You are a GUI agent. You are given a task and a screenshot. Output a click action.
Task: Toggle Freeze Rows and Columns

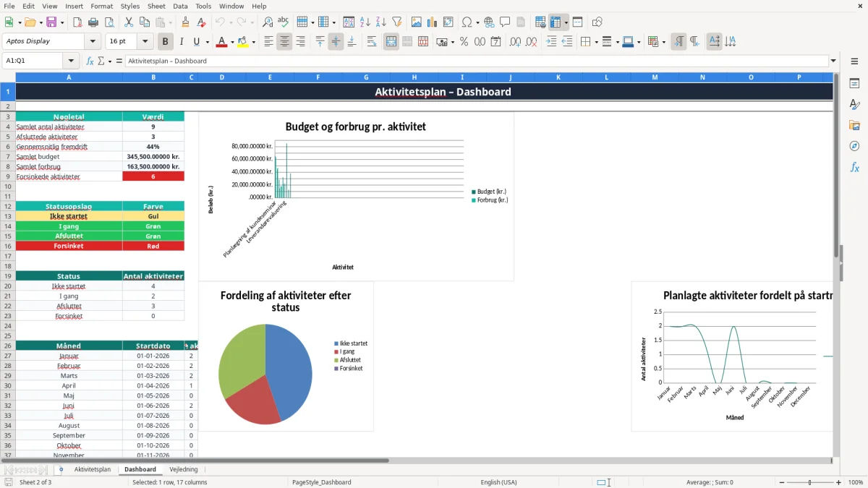click(556, 22)
